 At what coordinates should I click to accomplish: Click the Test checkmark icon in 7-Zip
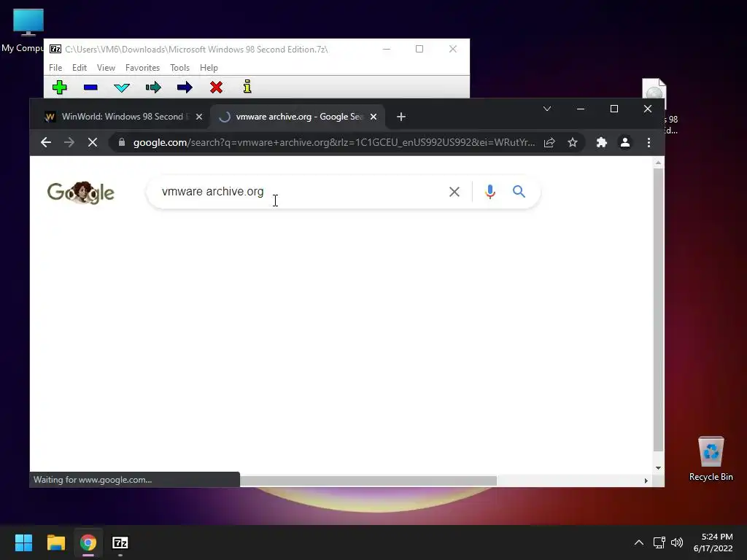pyautogui.click(x=122, y=87)
